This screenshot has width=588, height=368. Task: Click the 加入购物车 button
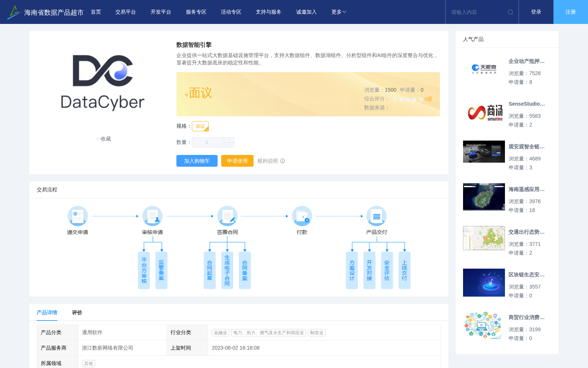[x=197, y=161]
